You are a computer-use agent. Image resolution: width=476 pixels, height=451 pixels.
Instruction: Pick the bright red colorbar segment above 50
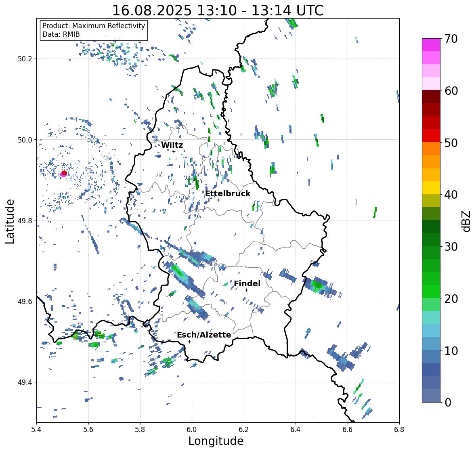(x=431, y=136)
